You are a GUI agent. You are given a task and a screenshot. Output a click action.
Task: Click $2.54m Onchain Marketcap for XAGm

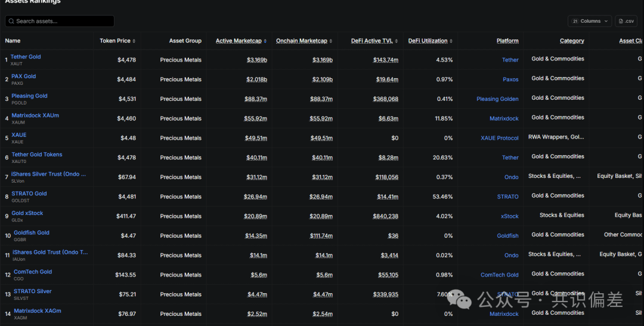(323, 313)
